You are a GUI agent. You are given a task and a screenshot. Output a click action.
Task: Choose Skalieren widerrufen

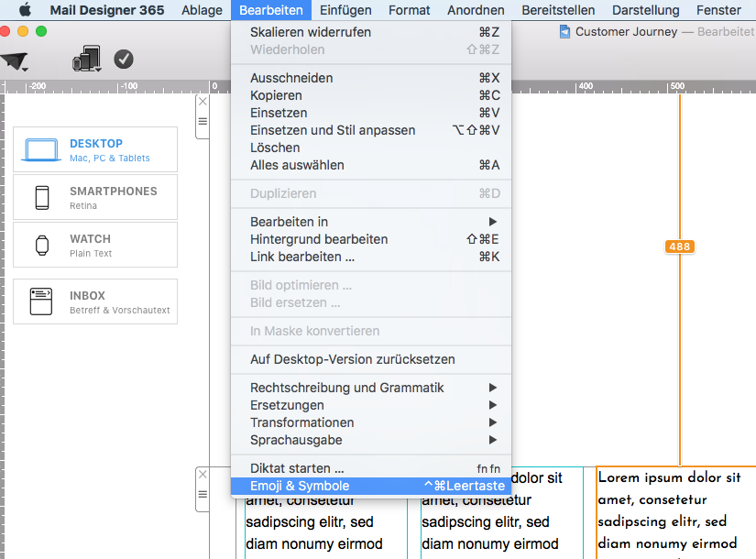click(x=371, y=32)
